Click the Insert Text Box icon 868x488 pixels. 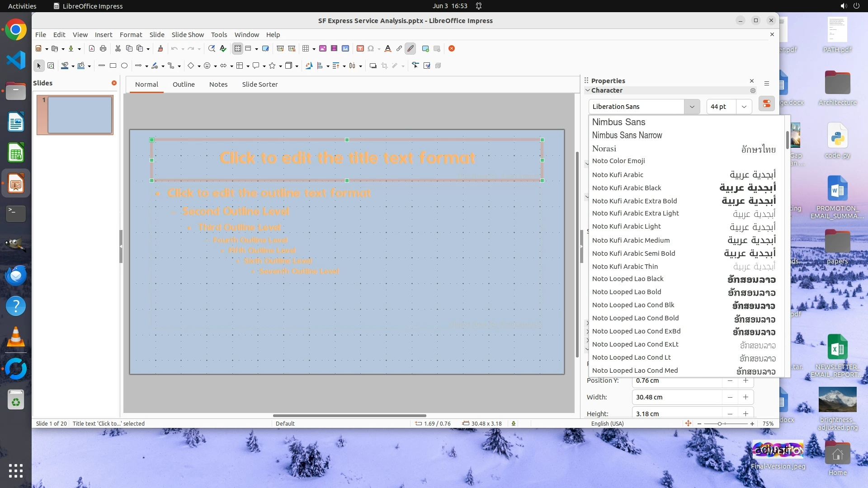(x=360, y=49)
